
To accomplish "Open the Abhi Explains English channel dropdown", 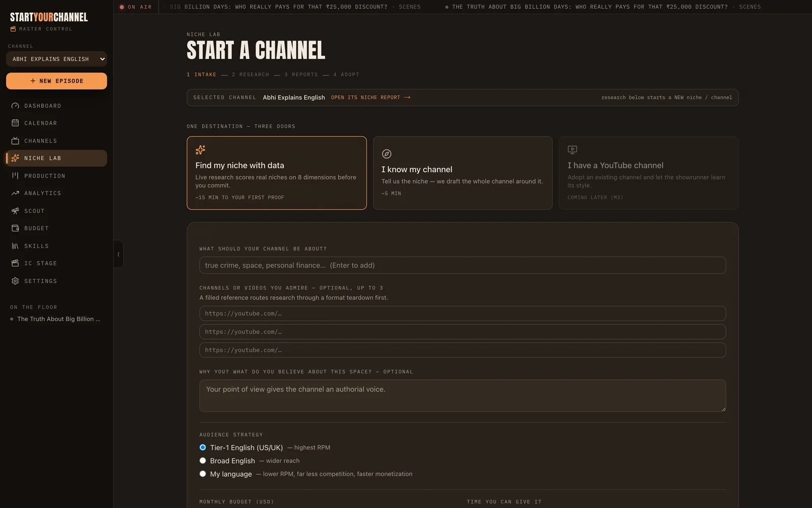I will coord(56,59).
